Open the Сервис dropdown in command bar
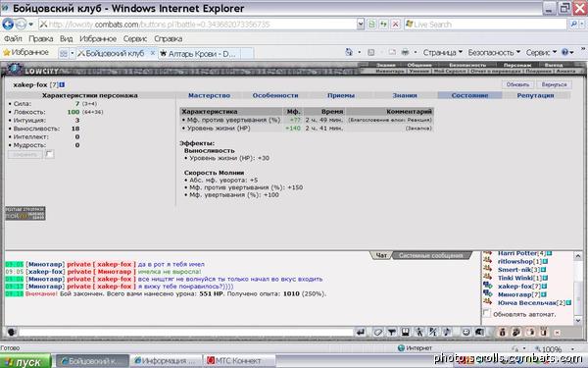Image resolution: width=588 pixels, height=368 pixels. (x=541, y=53)
